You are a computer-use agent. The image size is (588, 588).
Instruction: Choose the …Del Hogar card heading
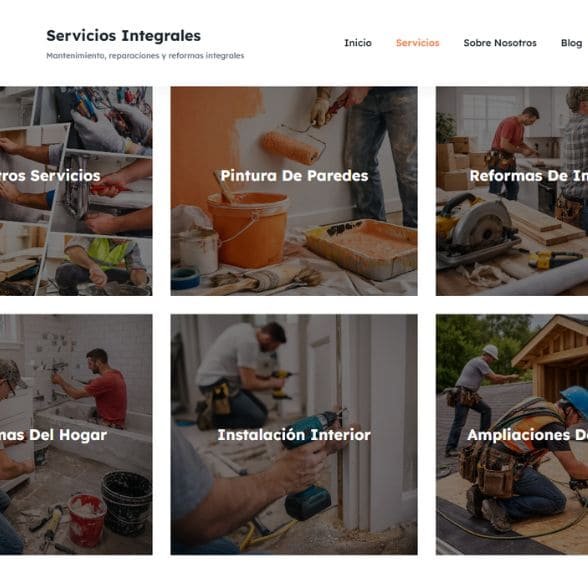tap(53, 435)
